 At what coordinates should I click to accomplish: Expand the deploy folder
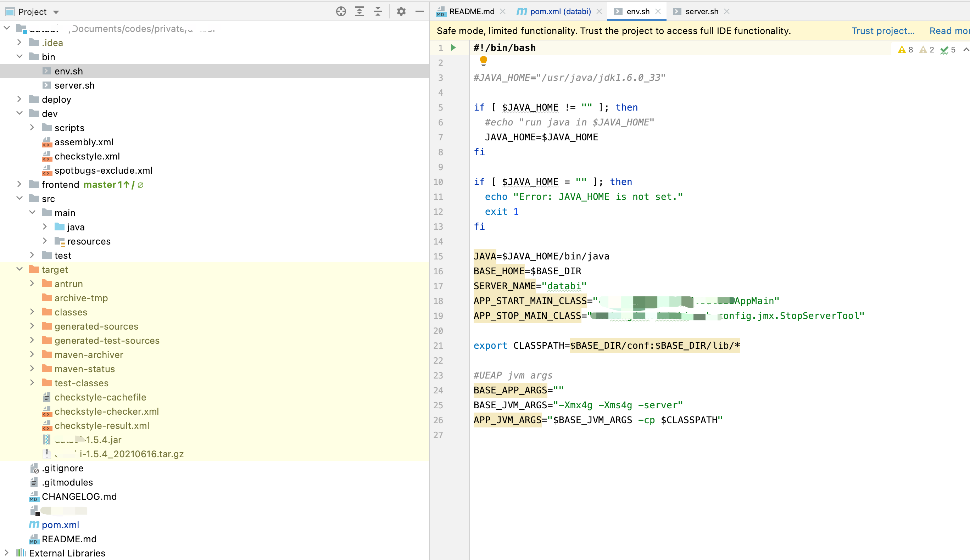click(x=19, y=99)
